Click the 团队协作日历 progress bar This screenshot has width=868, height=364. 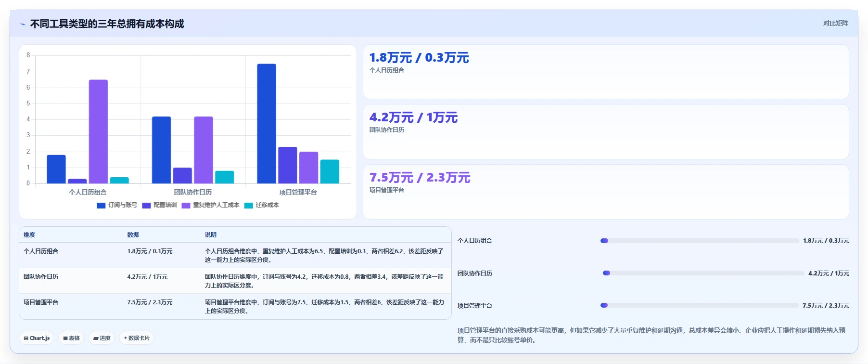tap(703, 273)
